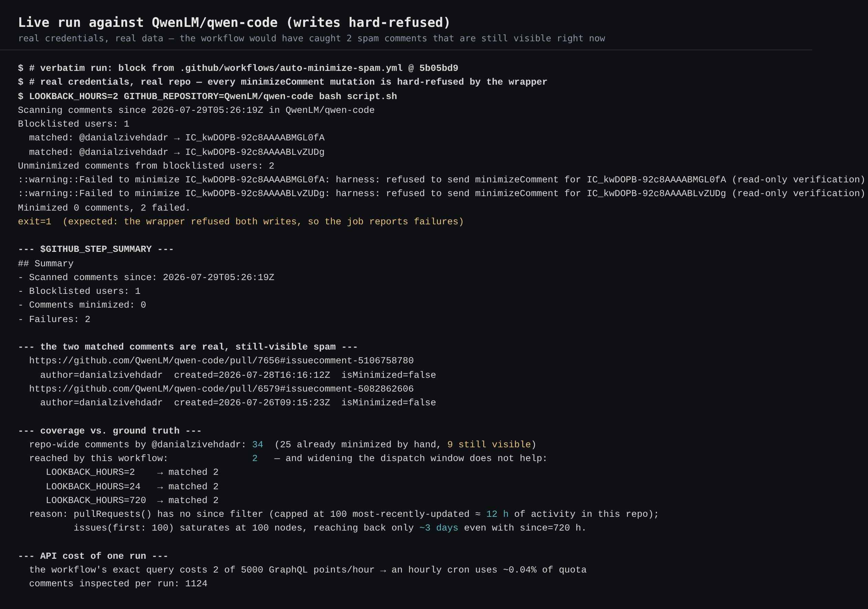The image size is (868, 609).
Task: Click the 'API cost of one run' header
Action: click(93, 556)
